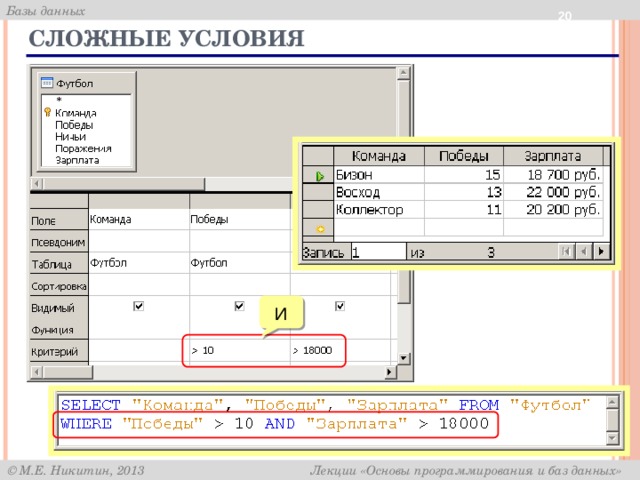Screen dimensions: 640x480
Task: Click the 20 200 руб. salary cell
Action: click(x=553, y=210)
